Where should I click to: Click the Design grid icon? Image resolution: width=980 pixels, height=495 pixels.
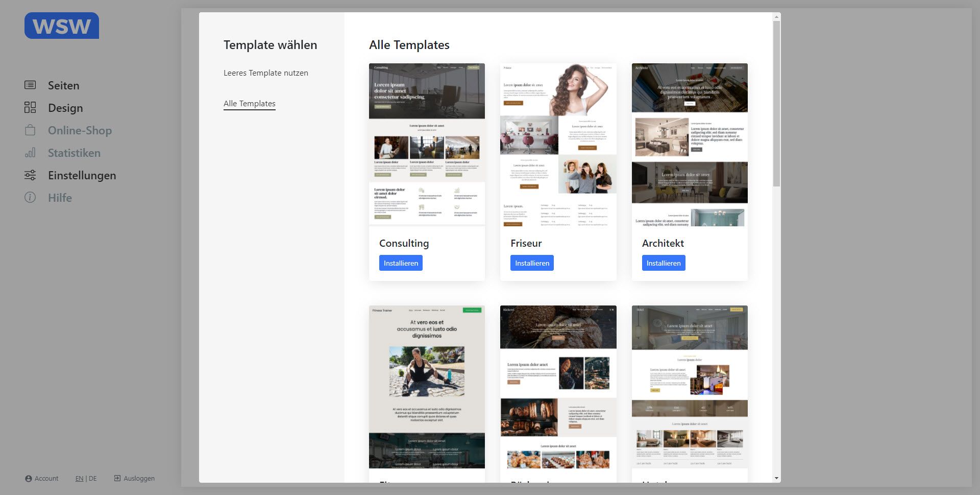click(x=30, y=108)
